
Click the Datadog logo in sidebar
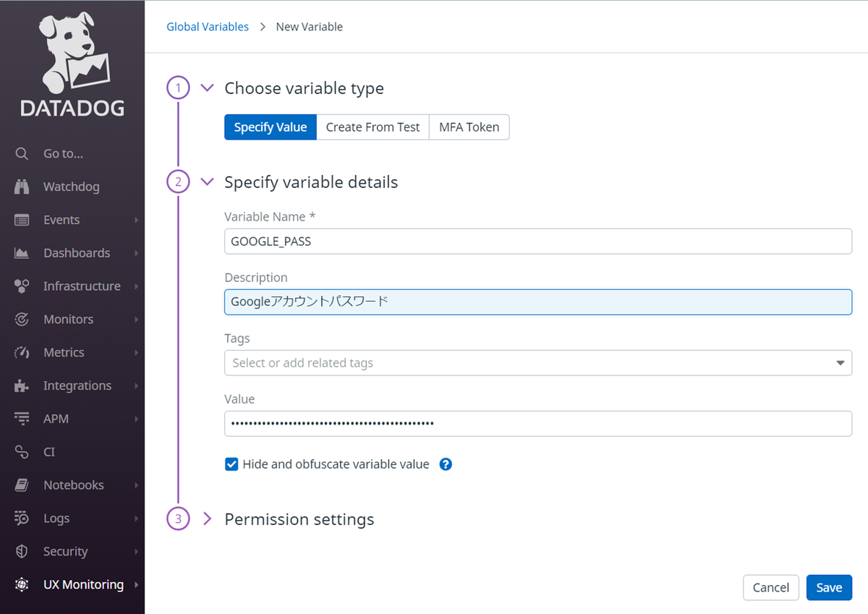tap(72, 65)
